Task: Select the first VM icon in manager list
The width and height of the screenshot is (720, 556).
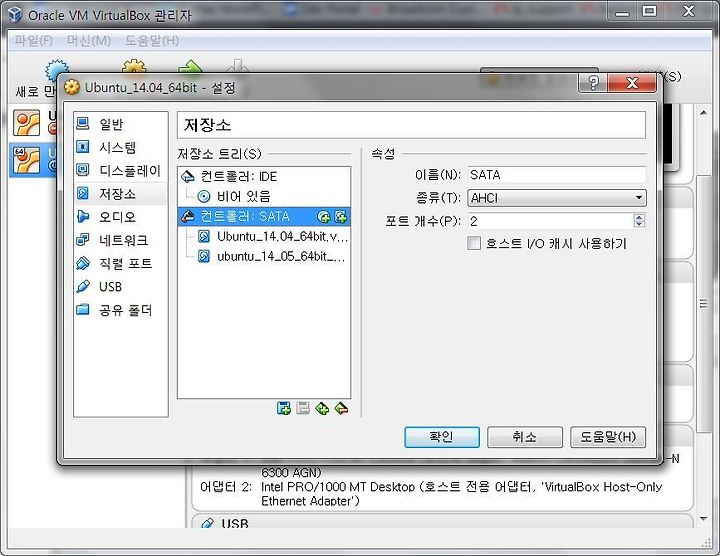Action: (x=26, y=123)
